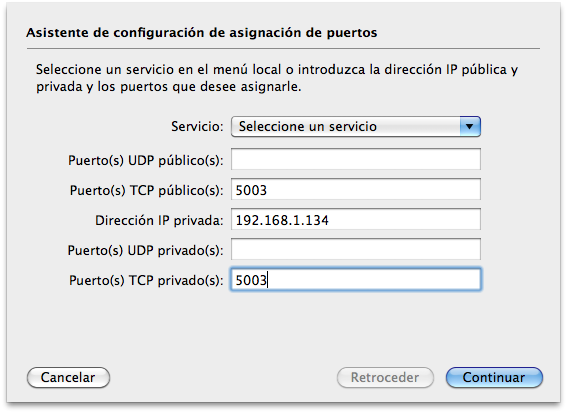
Task: Click the assistant title heading text
Action: point(201,33)
